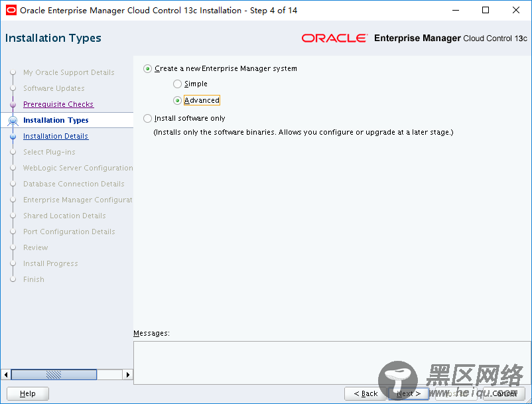Click the Oracle icon in the title bar
This screenshot has width=532, height=404.
click(11, 10)
